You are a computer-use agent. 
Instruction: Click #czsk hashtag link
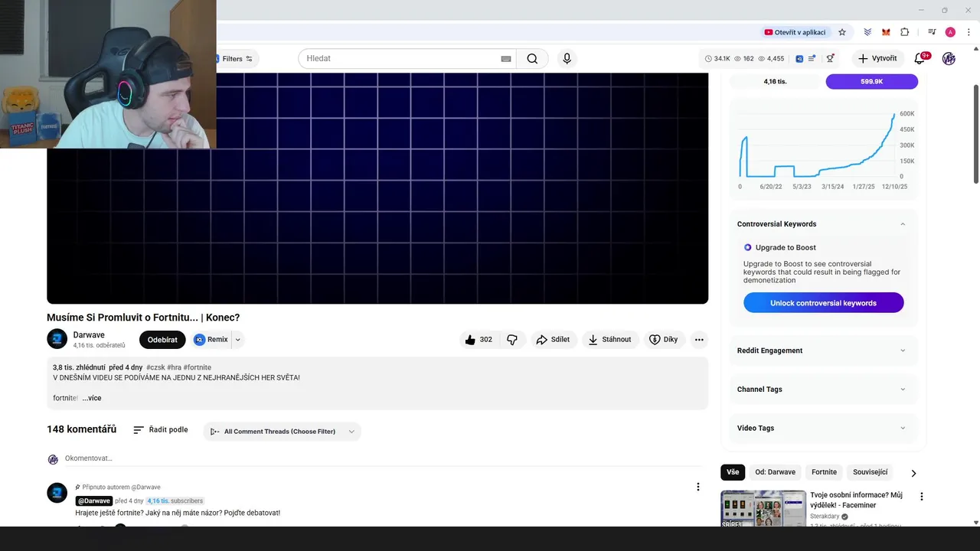tap(155, 367)
